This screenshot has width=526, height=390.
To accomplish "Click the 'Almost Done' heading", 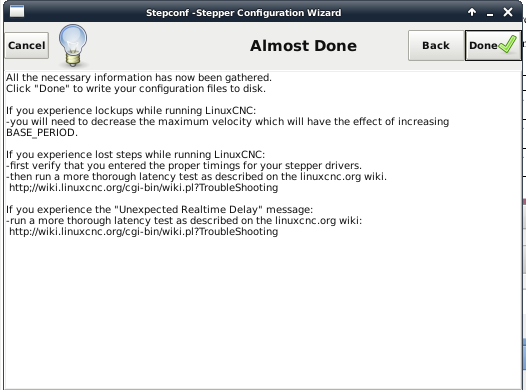I will click(x=303, y=46).
